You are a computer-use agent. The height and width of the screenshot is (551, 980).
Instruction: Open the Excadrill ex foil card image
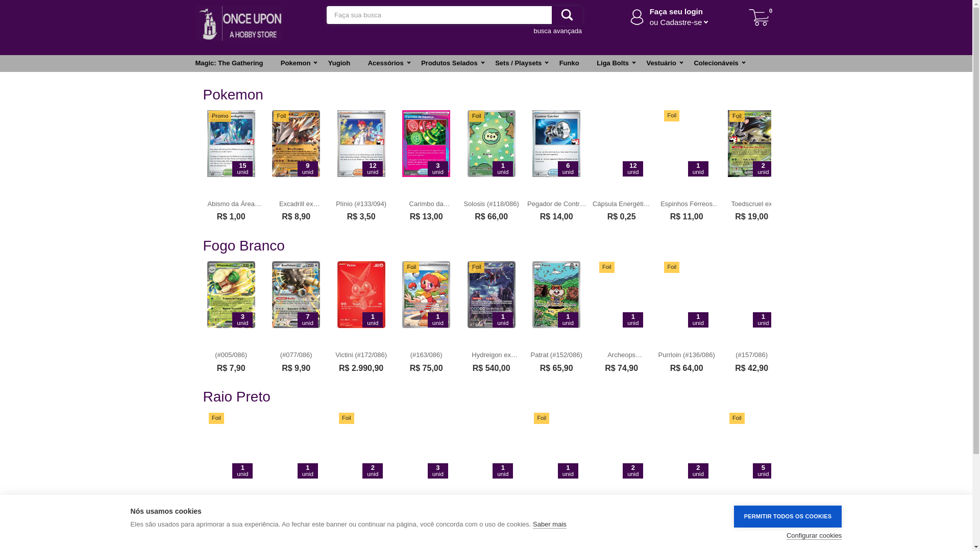click(x=296, y=144)
